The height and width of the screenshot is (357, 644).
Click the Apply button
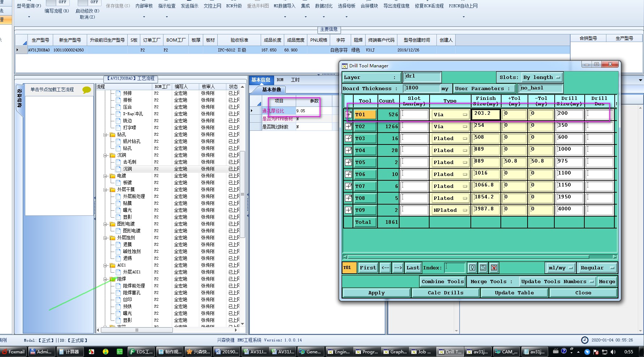coord(376,293)
